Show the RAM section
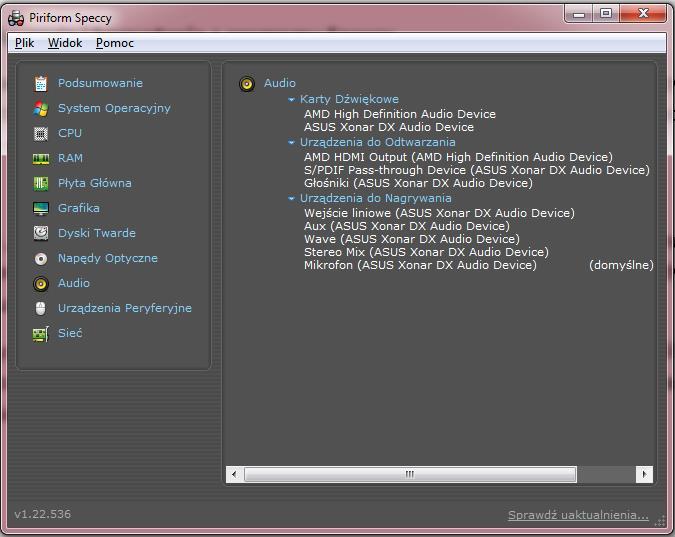675x537 pixels. tap(70, 158)
